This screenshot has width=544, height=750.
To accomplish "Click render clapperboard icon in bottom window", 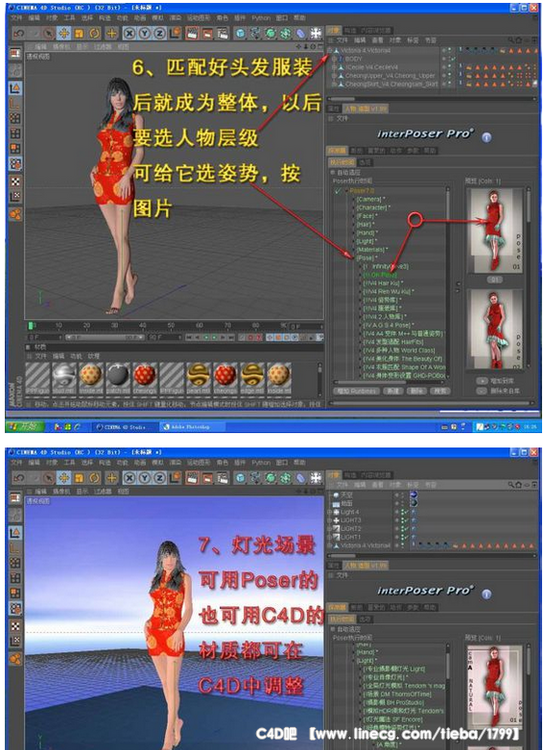I will point(192,478).
